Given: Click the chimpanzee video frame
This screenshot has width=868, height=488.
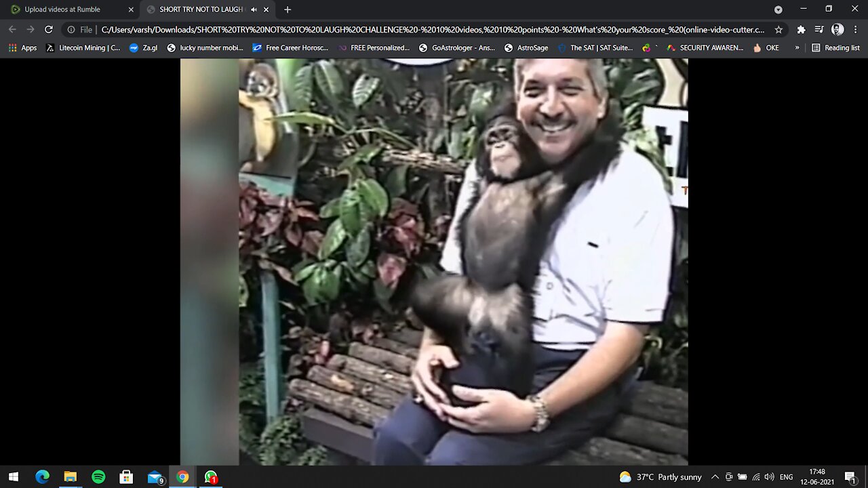Looking at the screenshot, I should click(x=434, y=262).
